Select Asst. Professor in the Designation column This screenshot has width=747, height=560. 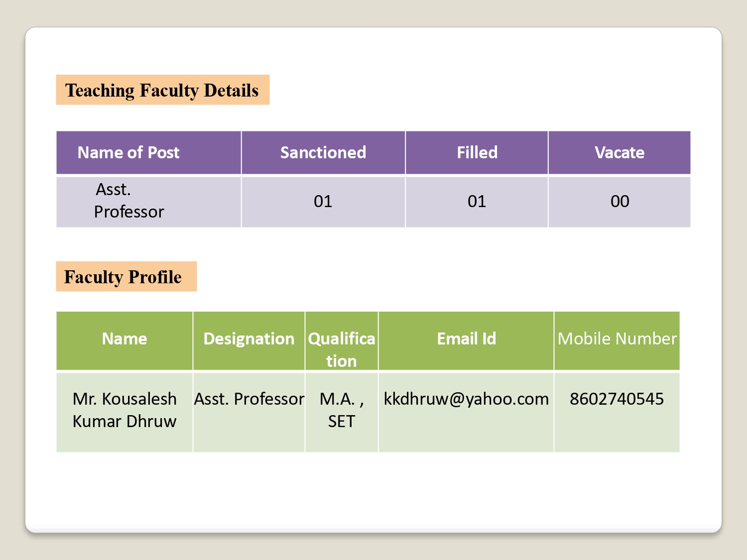click(x=249, y=399)
